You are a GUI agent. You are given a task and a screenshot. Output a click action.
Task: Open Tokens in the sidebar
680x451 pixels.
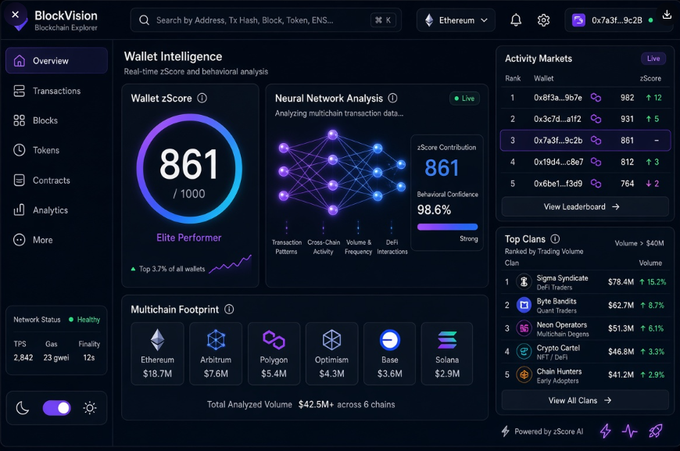pyautogui.click(x=56, y=150)
